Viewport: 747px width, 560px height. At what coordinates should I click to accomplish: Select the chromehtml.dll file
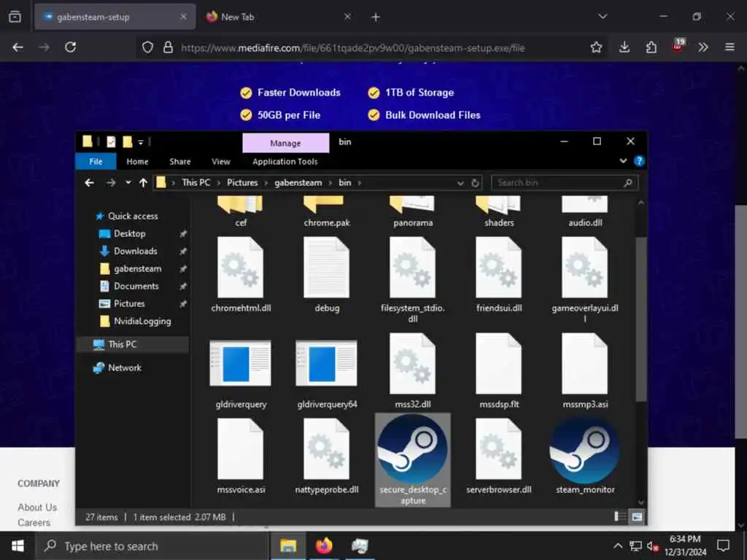coord(241,275)
